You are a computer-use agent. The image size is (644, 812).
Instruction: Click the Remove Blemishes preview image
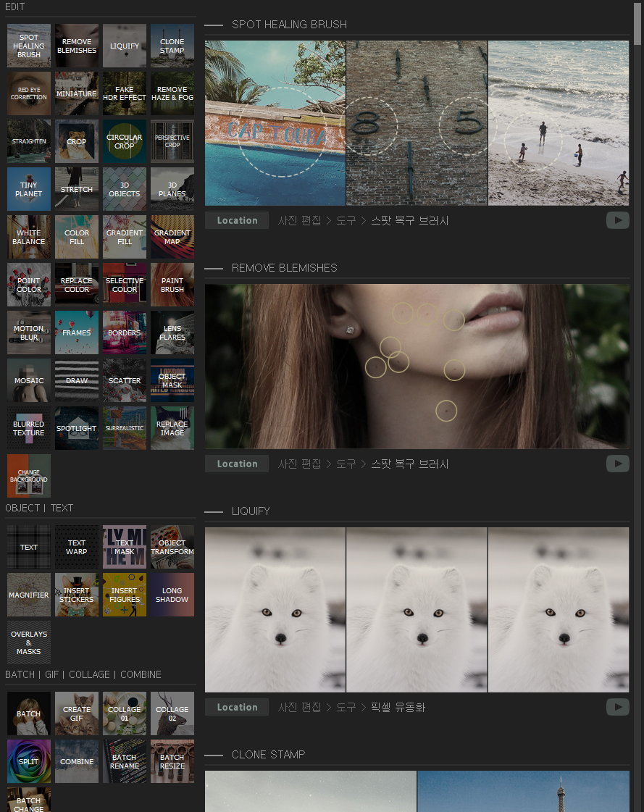click(x=417, y=366)
